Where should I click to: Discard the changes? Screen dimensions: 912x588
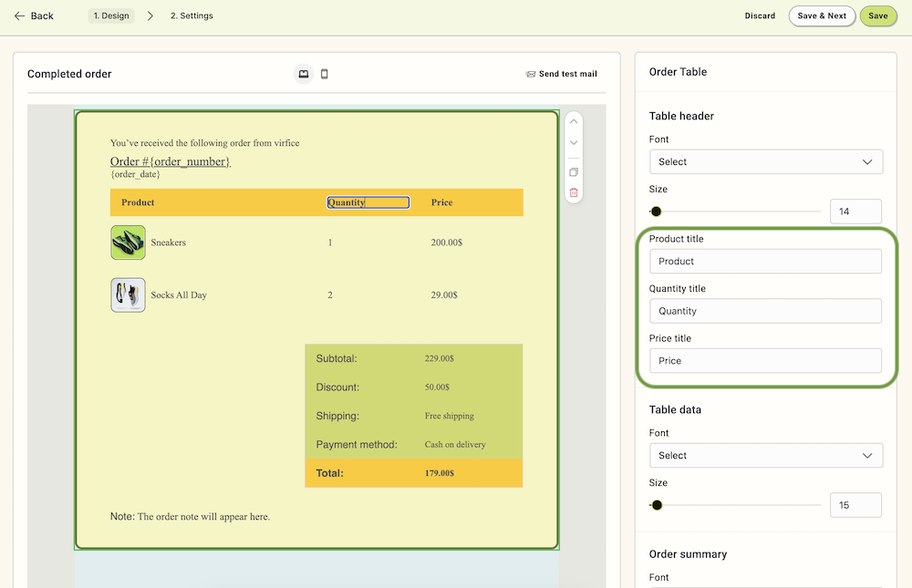coord(760,15)
